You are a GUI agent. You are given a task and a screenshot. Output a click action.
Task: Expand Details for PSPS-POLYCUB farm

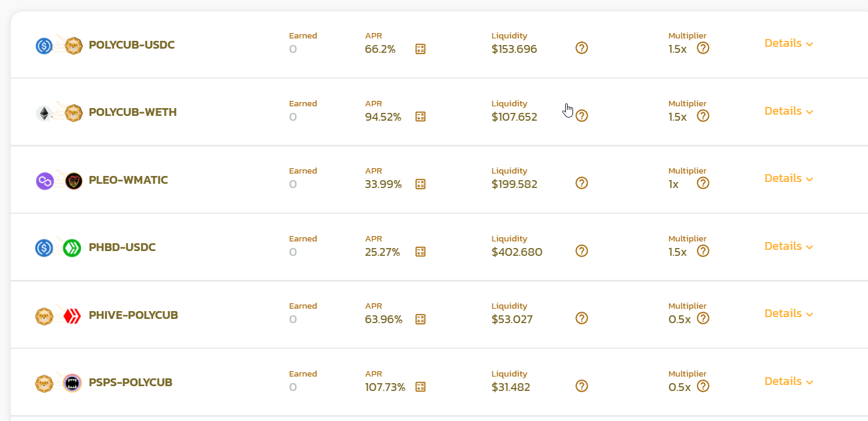(789, 381)
